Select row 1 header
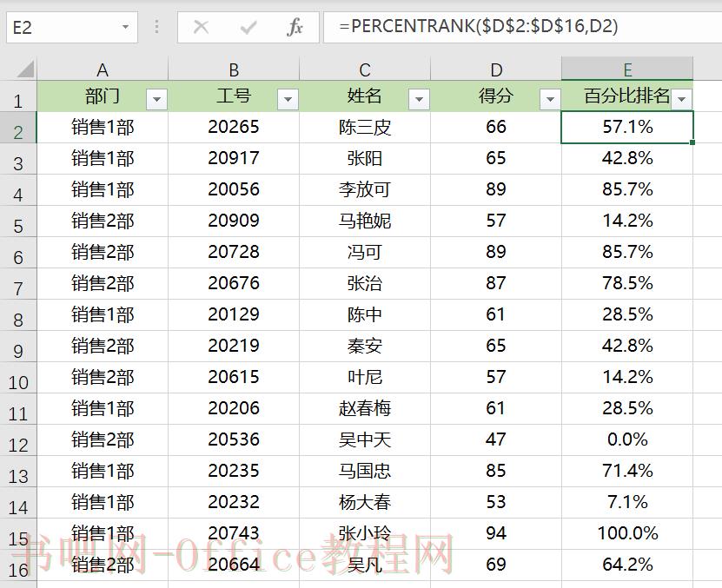The width and height of the screenshot is (722, 588). point(18,96)
